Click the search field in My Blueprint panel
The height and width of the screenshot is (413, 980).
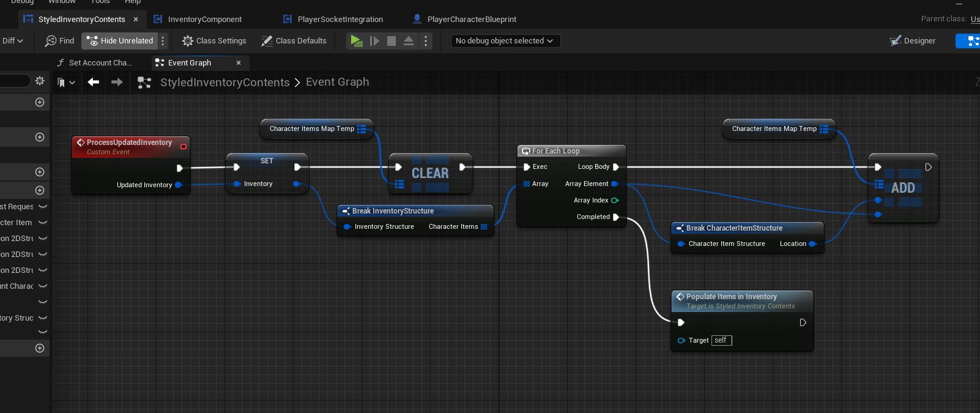pos(15,81)
